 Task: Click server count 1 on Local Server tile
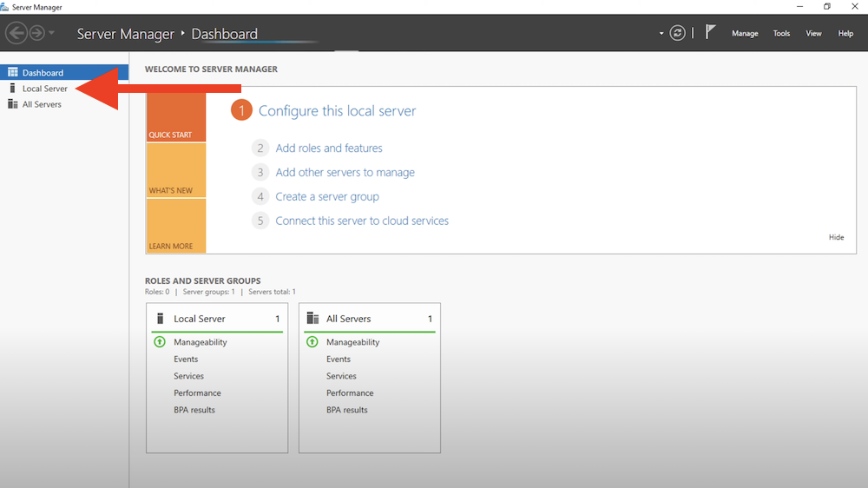[x=278, y=319]
